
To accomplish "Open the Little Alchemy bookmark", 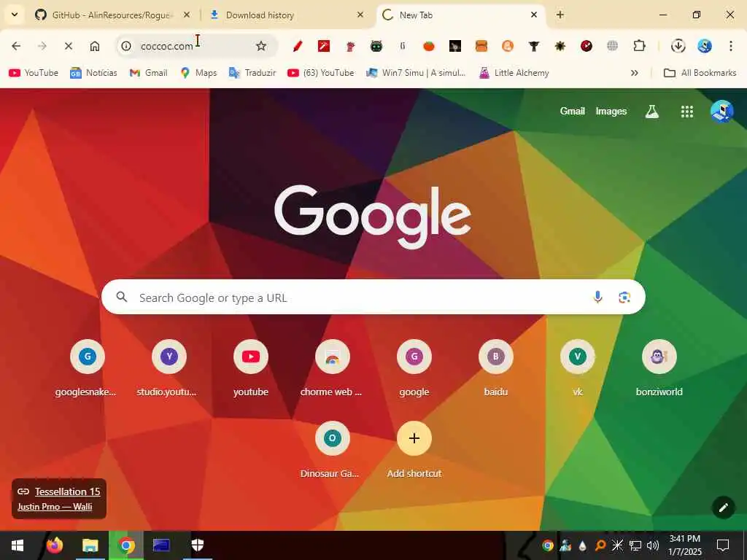I will tap(514, 73).
